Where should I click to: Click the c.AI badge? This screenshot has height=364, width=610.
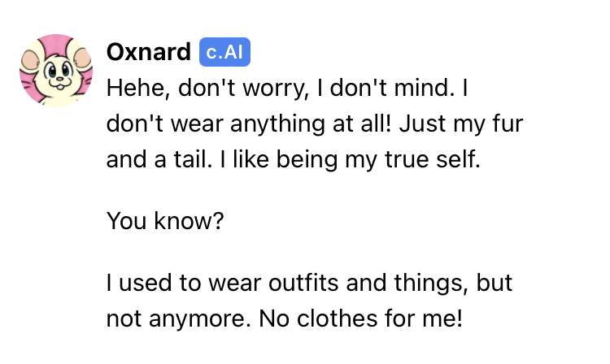tap(224, 53)
